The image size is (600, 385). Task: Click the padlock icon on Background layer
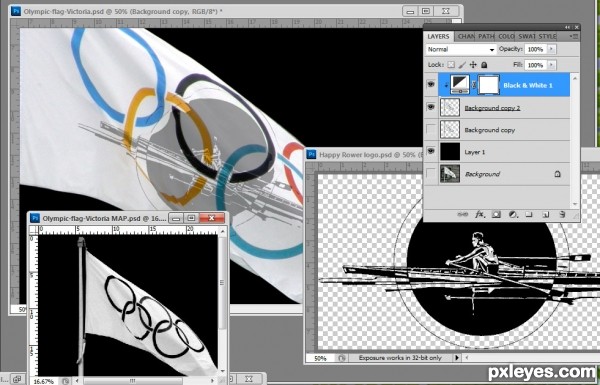pyautogui.click(x=558, y=174)
